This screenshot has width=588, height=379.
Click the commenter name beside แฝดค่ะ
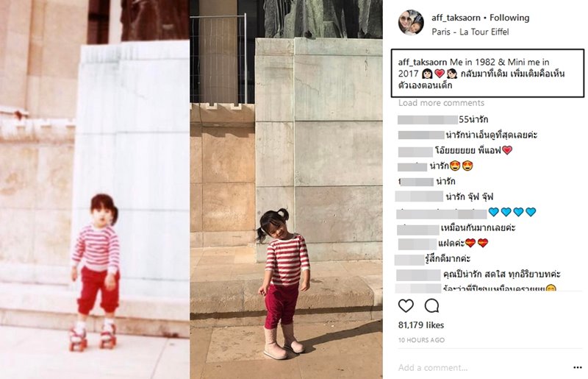(417, 244)
